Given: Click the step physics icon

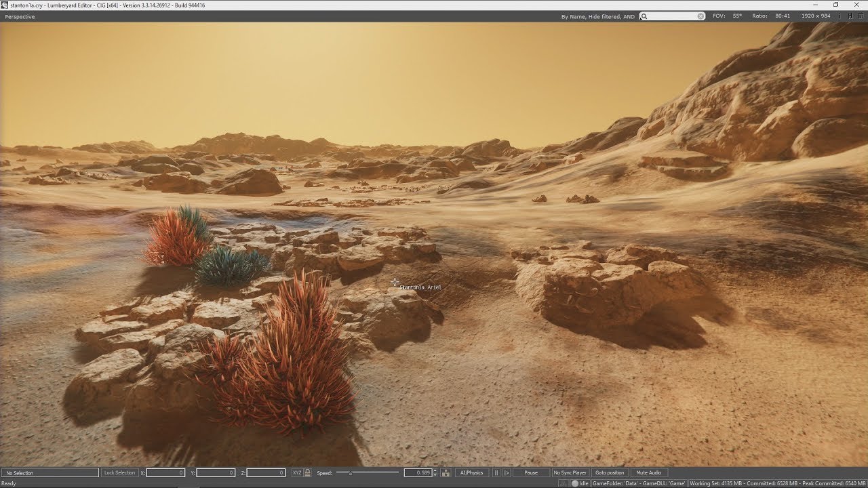Looking at the screenshot, I should 507,472.
